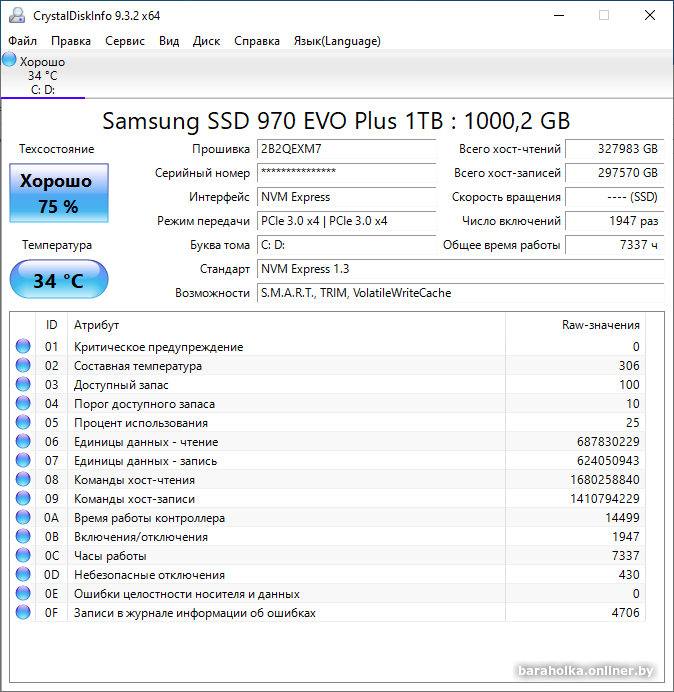Screen dimensions: 674x692
Task: Click the PCIe 3.0 x4 transfer mode field
Action: [346, 221]
